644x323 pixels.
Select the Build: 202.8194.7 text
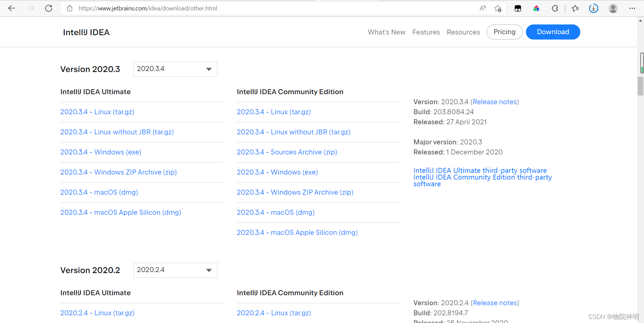(441, 313)
